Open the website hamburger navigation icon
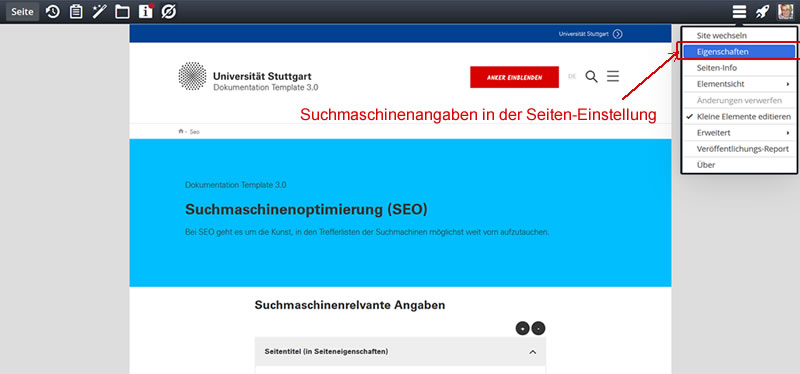 point(613,77)
